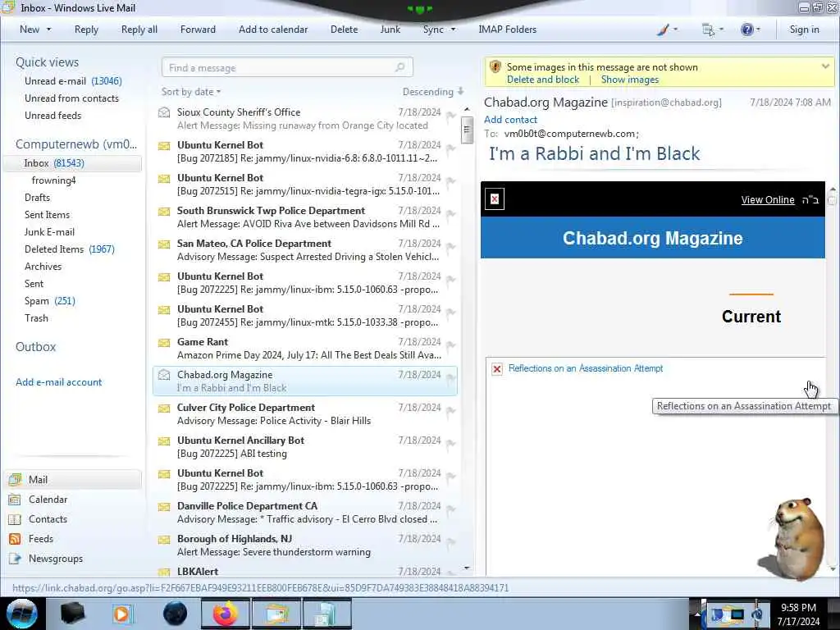Click the message list scroll down arrow

(x=467, y=568)
